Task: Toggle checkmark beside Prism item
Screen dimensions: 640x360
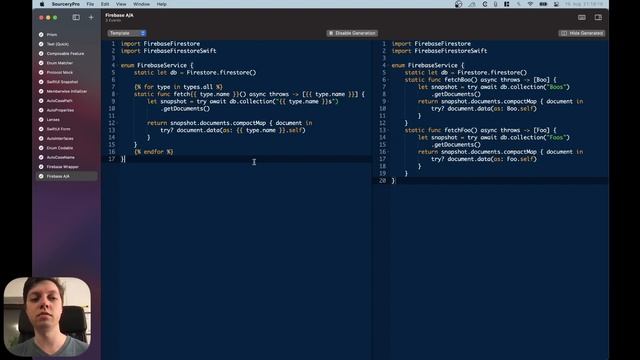Action: [x=41, y=35]
